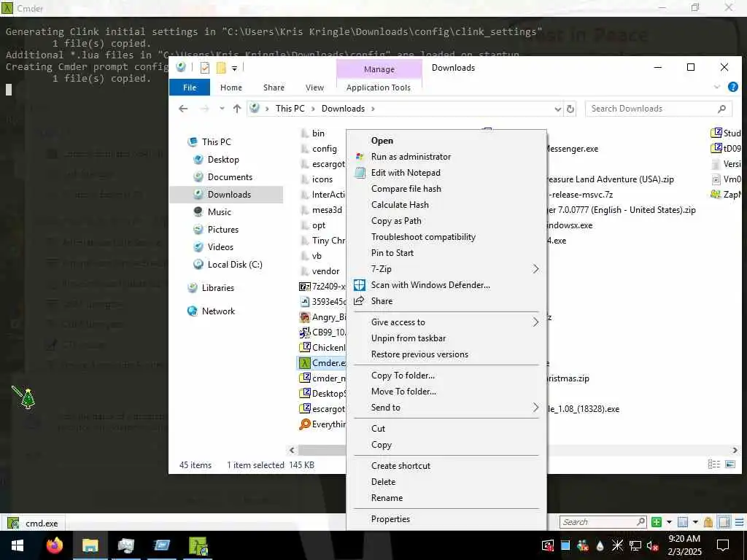Select the vendor folder

click(x=326, y=271)
